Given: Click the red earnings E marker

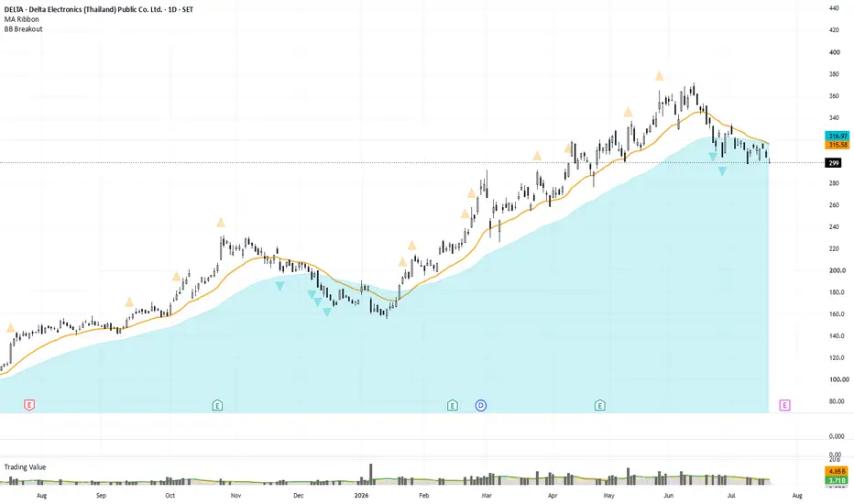Looking at the screenshot, I should 29,405.
